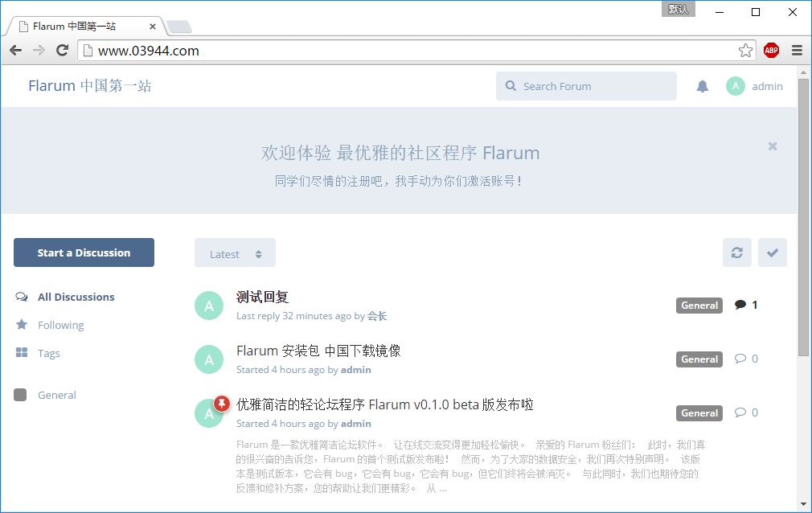This screenshot has width=812, height=513.
Task: Click Flarum 中国第一站 site title
Action: pyautogui.click(x=89, y=85)
